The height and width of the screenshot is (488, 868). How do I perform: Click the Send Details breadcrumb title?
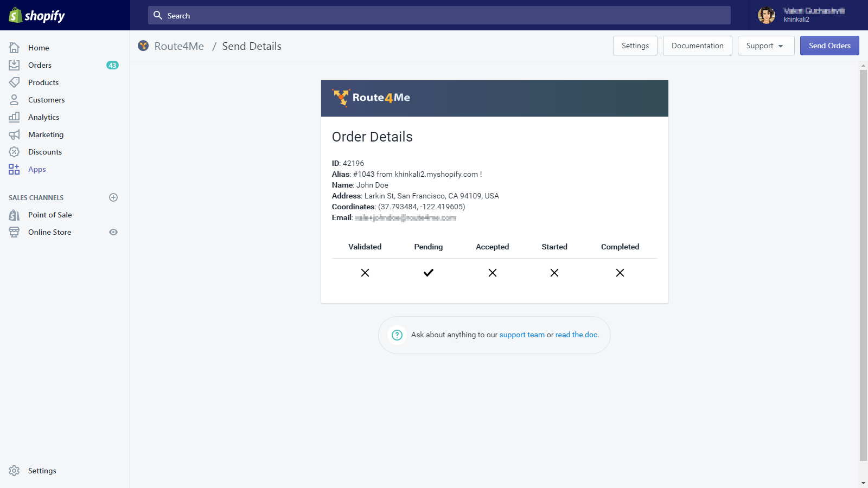click(x=252, y=46)
